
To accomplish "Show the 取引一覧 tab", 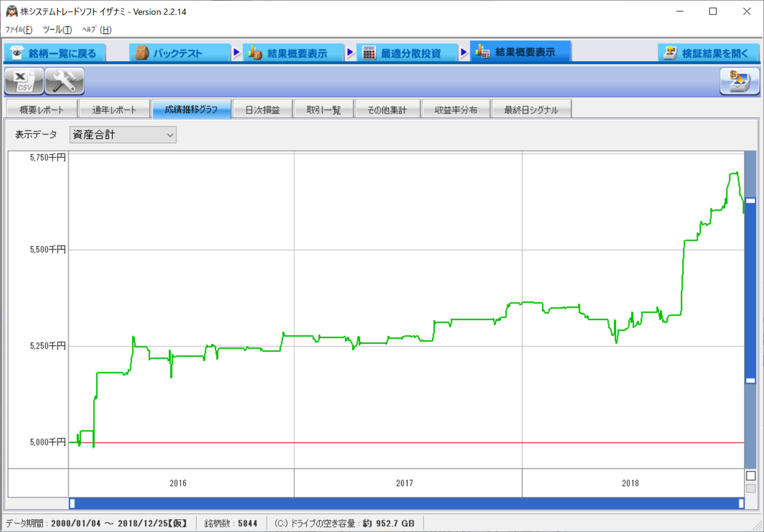I will [324, 110].
